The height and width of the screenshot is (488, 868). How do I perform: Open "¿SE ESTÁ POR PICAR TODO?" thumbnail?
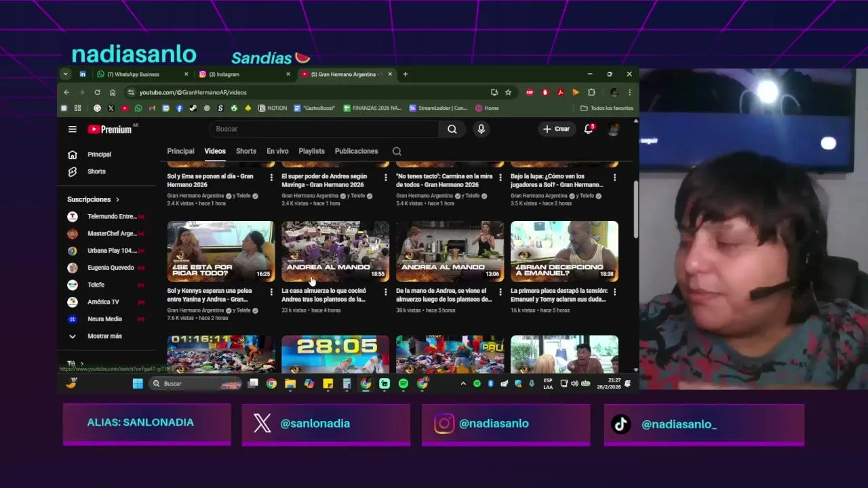point(221,251)
